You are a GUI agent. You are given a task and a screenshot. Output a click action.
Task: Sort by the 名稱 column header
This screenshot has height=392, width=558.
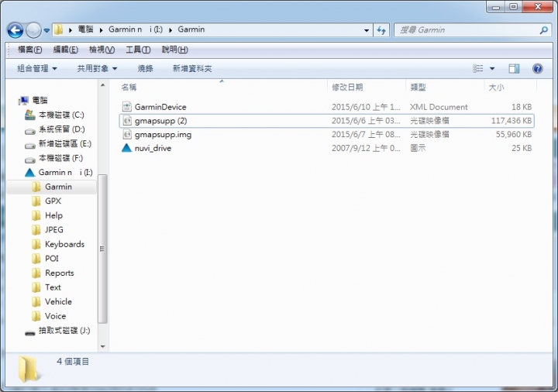click(129, 87)
